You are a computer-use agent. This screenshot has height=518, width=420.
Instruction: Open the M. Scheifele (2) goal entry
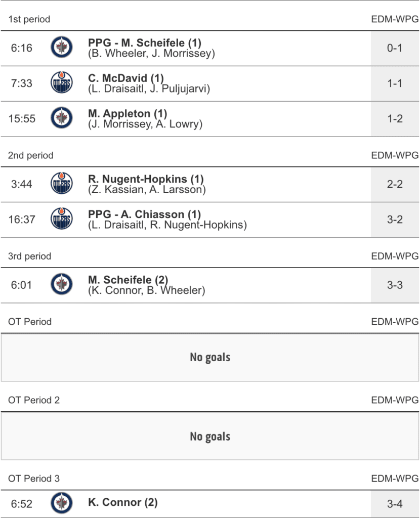coord(128,280)
